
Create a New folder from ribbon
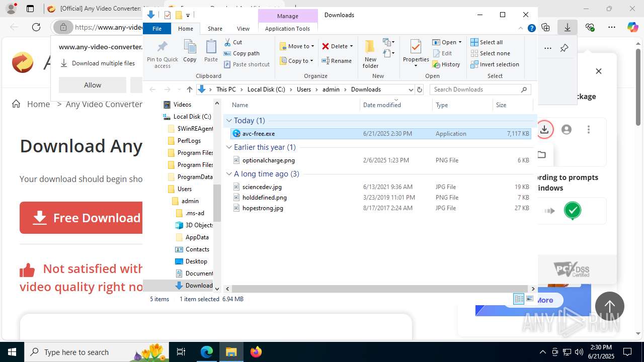point(370,54)
